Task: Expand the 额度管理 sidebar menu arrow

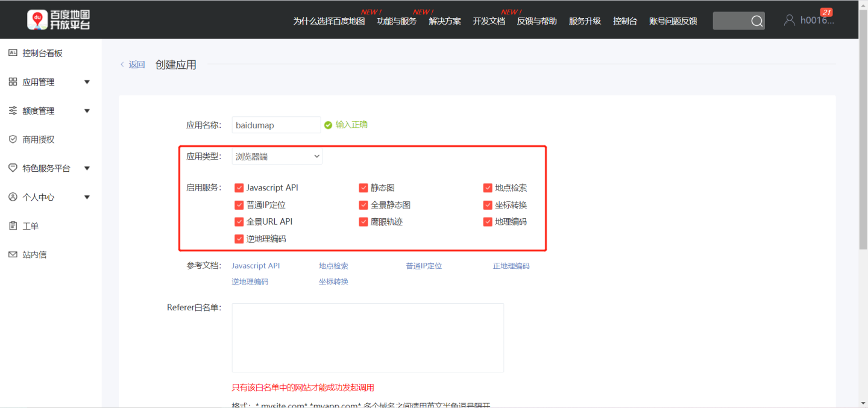Action: point(87,111)
